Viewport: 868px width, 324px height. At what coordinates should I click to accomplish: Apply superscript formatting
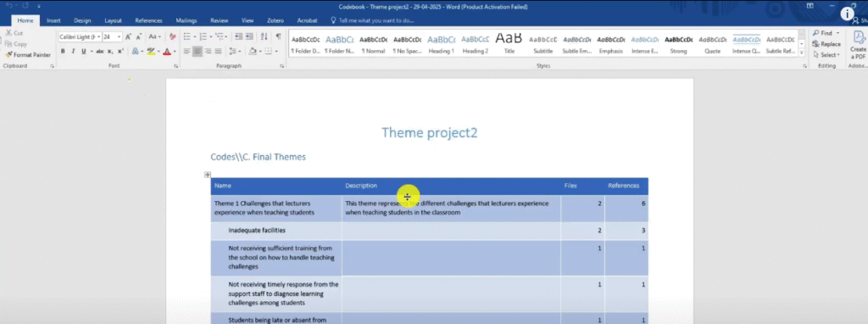[x=120, y=52]
